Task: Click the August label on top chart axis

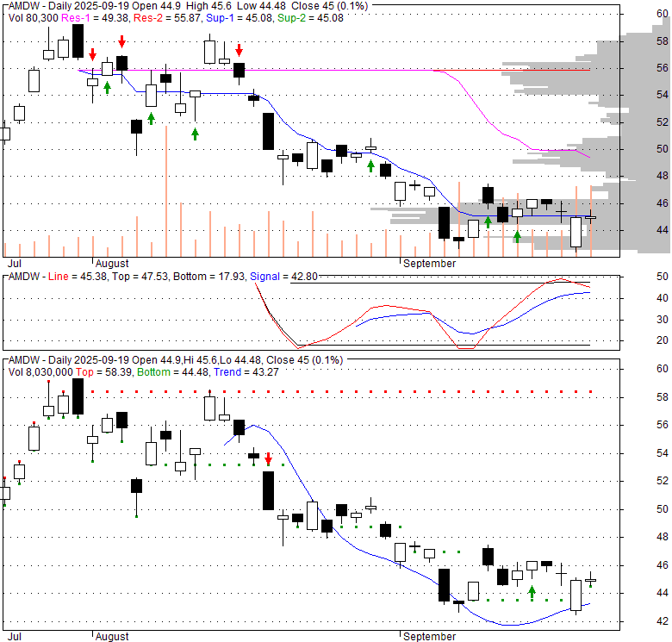Action: pyautogui.click(x=112, y=263)
